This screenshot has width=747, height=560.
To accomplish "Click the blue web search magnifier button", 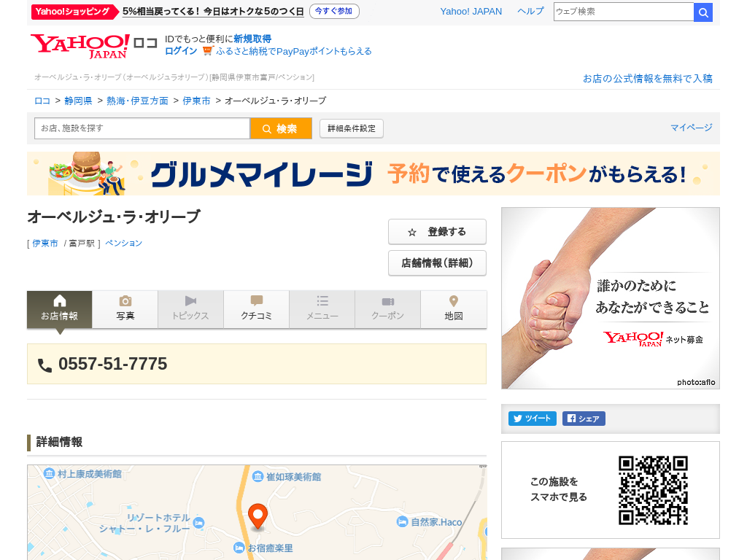I will click(703, 12).
